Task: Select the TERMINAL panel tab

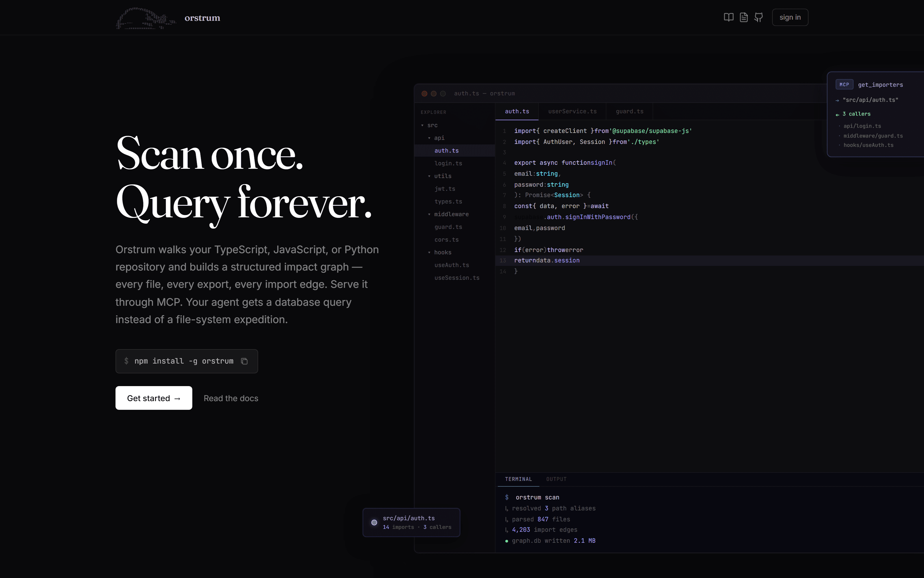Action: [x=519, y=479]
